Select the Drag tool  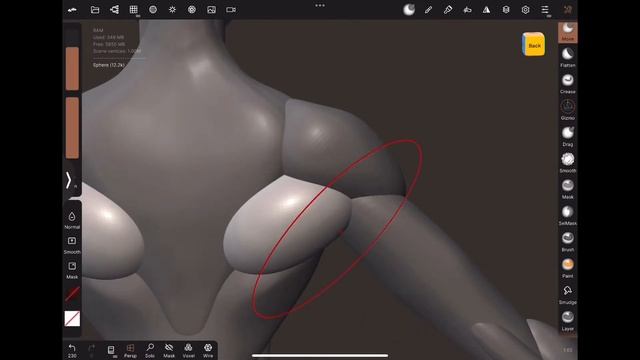(x=568, y=137)
